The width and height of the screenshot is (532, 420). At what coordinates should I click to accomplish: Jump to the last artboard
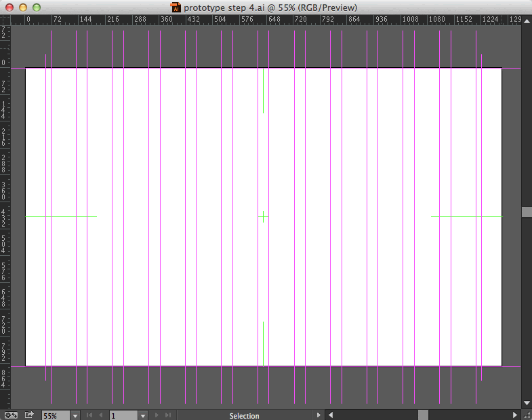[x=168, y=415]
